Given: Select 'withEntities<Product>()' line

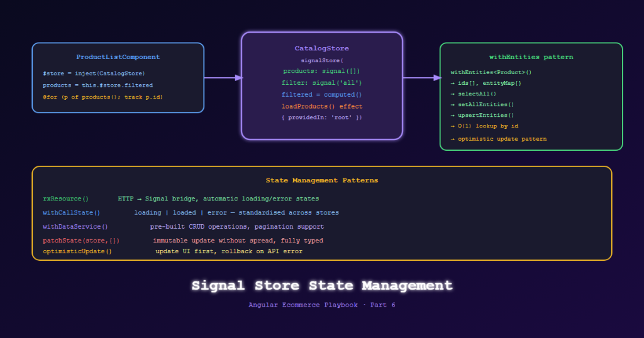Looking at the screenshot, I should coord(491,73).
